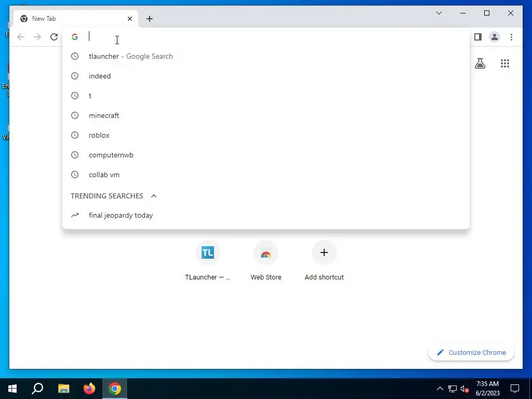Choose the 'collab vm' suggestion
532x399 pixels.
point(266,175)
